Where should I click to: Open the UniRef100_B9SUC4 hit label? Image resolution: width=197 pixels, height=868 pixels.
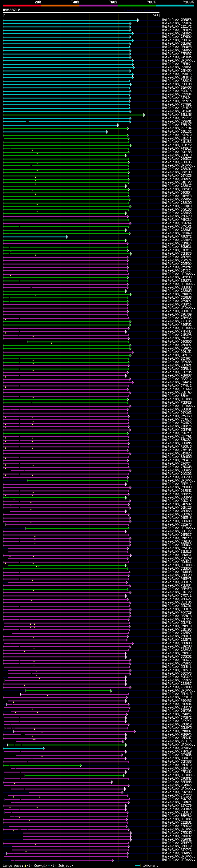[177, 23]
